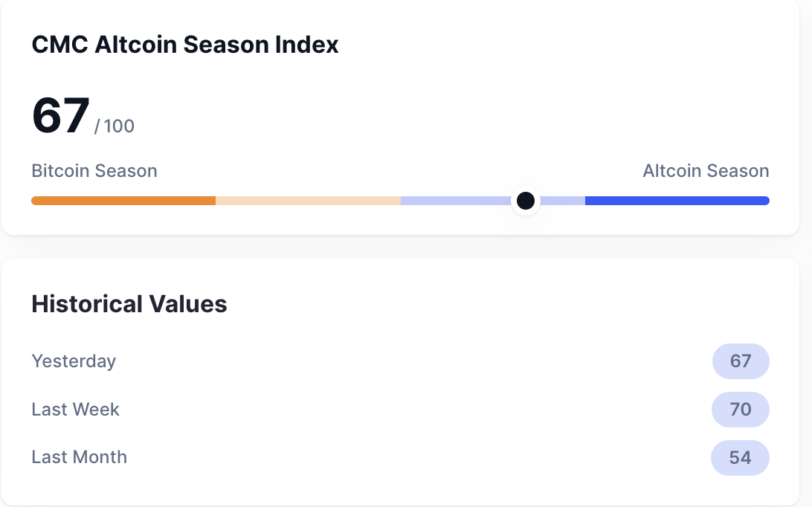The width and height of the screenshot is (812, 507).
Task: Select the "Altcoin Season" label above the bar
Action: pos(706,171)
